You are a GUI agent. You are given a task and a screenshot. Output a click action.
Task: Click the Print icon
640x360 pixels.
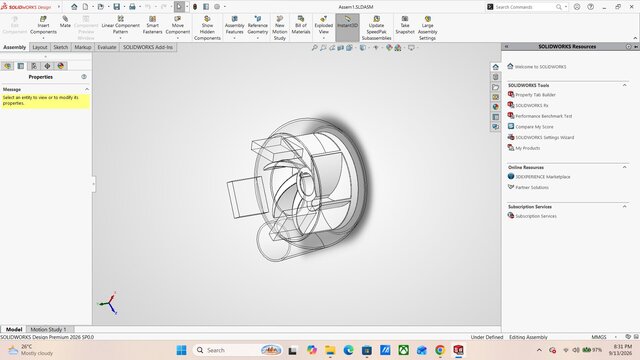[132, 7]
